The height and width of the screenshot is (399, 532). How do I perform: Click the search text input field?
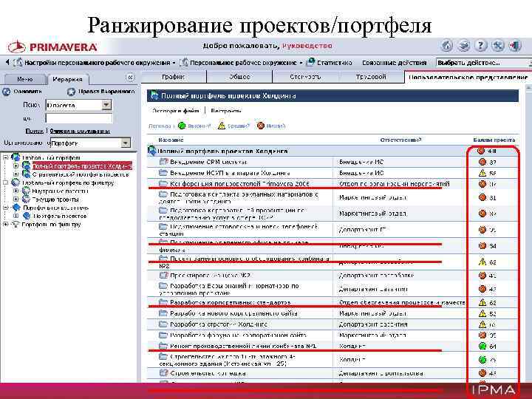pos(79,118)
